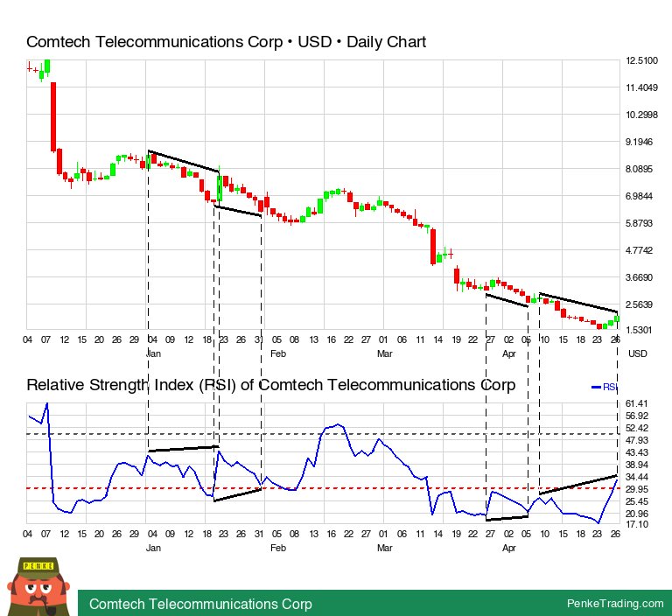Click the 12.5100 price axis label
This screenshot has height=616, width=672.
click(x=641, y=60)
